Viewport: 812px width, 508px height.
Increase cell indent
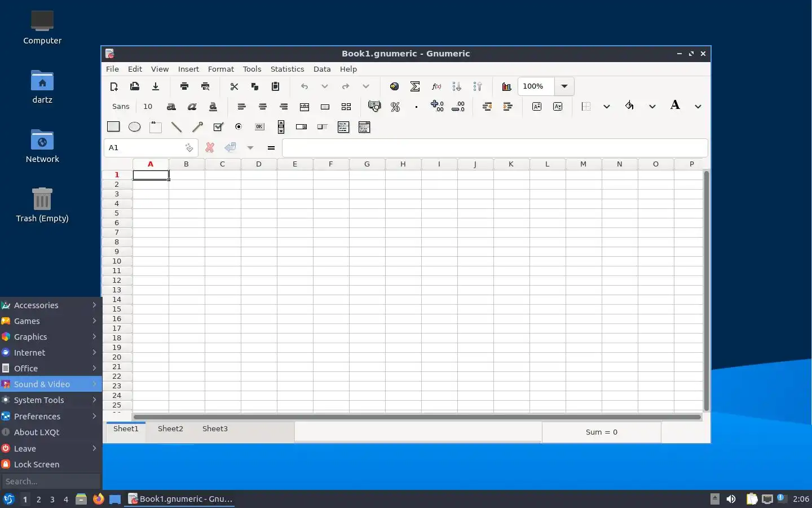pyautogui.click(x=508, y=107)
